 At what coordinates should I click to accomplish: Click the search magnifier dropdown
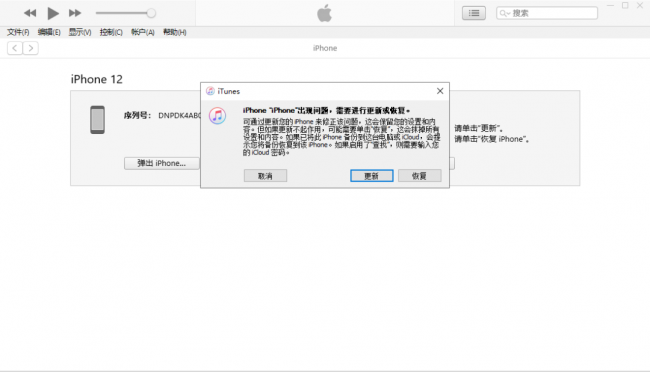tap(504, 13)
